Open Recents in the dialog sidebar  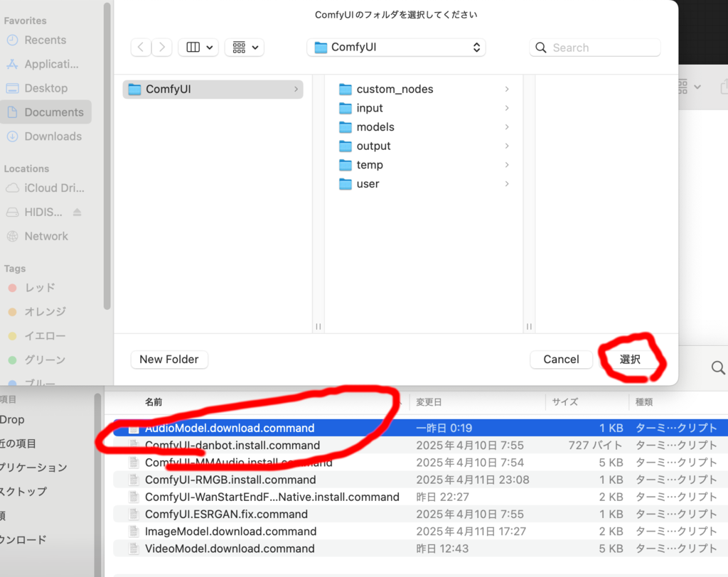[x=45, y=41]
